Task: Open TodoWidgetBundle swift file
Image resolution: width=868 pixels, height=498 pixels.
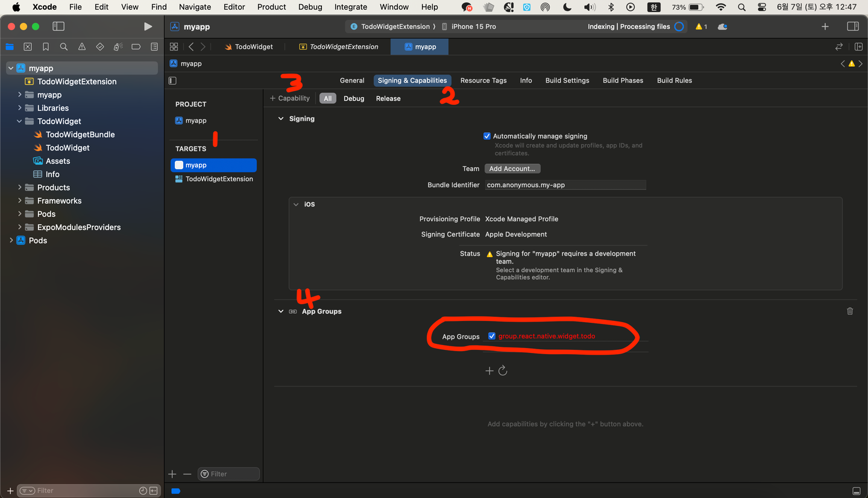Action: coord(80,134)
